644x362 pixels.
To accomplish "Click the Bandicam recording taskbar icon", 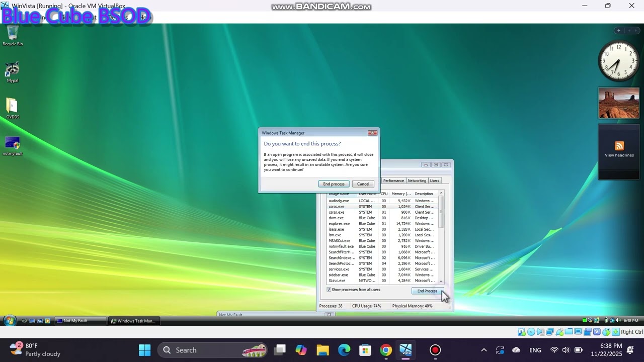I will pyautogui.click(x=435, y=350).
